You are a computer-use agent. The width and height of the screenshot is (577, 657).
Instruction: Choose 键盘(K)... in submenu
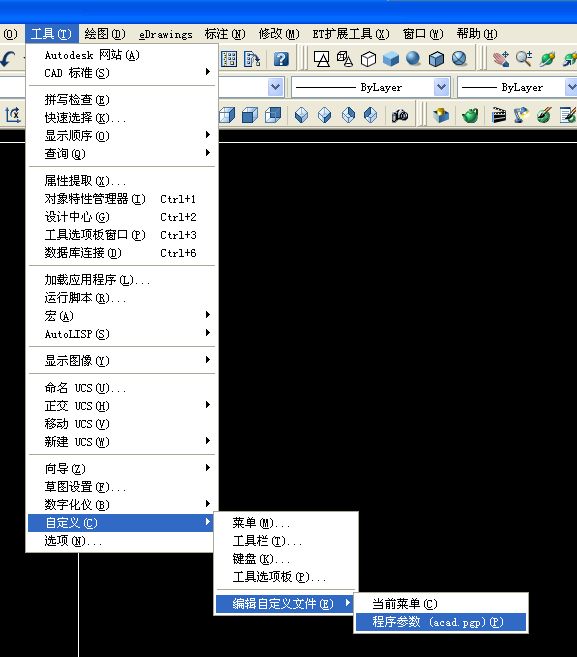(x=286, y=559)
